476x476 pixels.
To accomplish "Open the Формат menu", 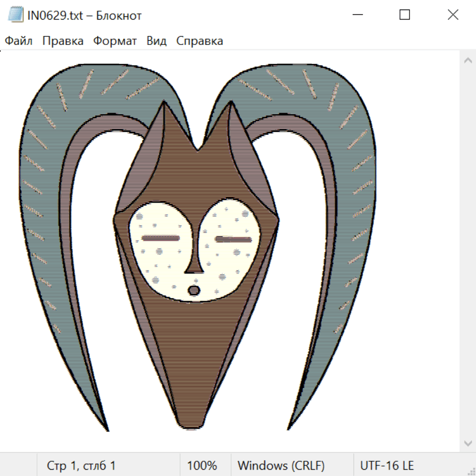I will [x=115, y=41].
